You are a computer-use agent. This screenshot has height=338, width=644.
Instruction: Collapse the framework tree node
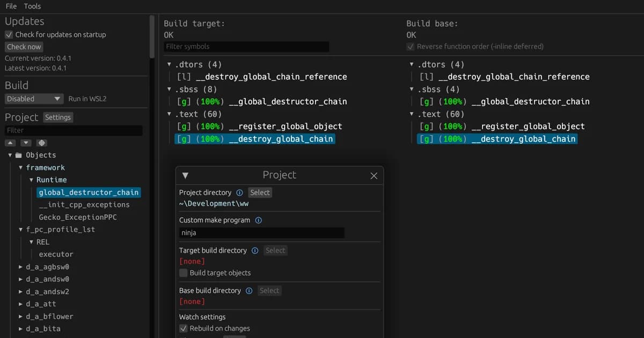tap(21, 167)
